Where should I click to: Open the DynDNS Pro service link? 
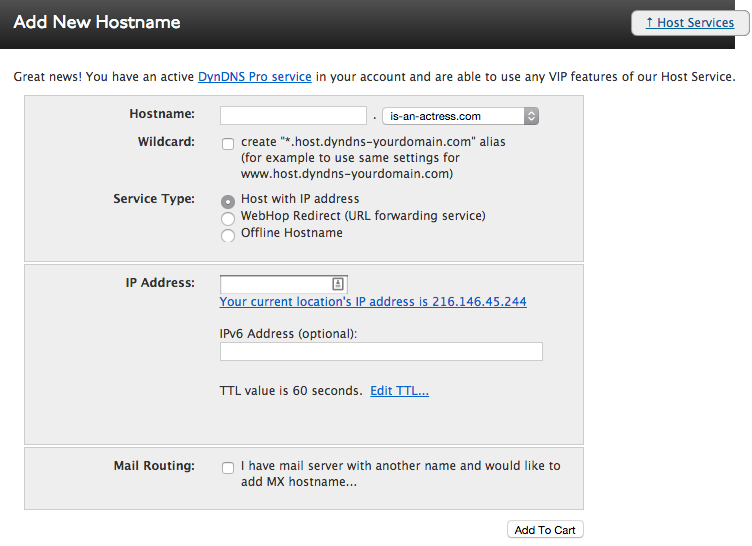coord(255,77)
